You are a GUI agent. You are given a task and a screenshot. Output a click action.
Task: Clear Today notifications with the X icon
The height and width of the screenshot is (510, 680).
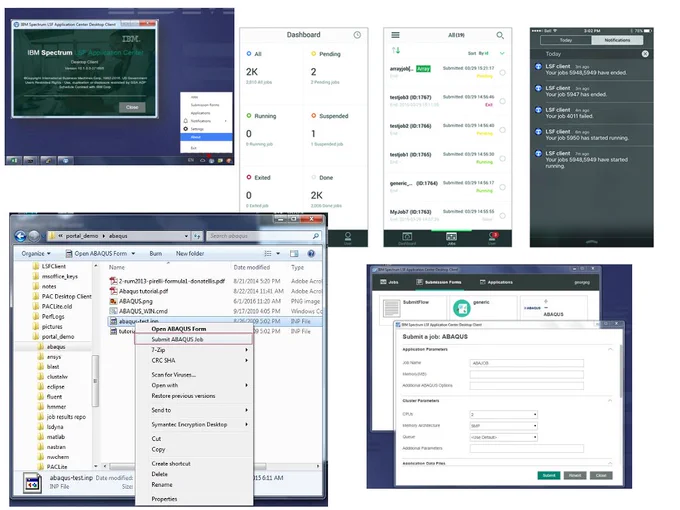[x=645, y=54]
